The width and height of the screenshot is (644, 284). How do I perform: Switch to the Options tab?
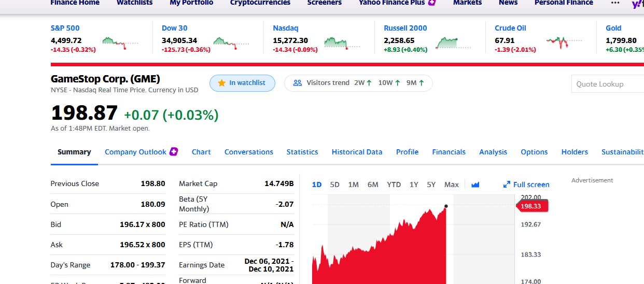534,152
